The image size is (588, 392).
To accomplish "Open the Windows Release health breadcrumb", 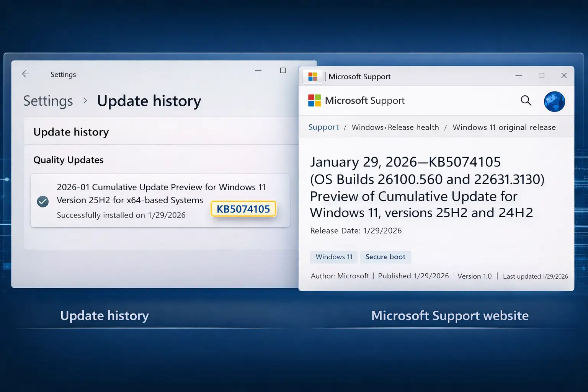I will (x=395, y=127).
